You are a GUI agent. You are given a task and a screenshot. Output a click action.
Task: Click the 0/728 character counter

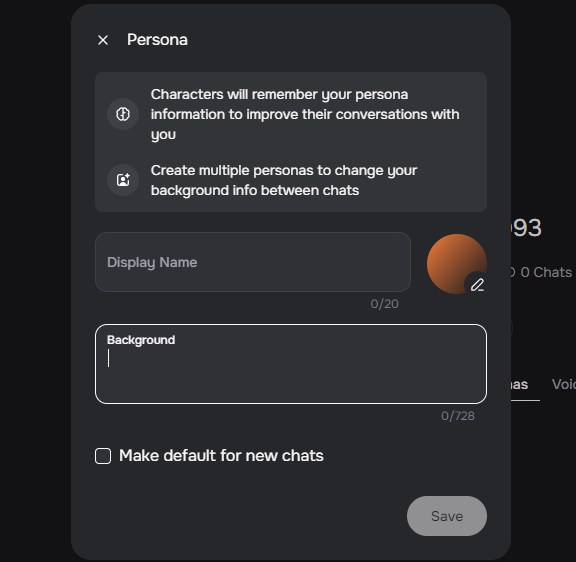coord(458,416)
